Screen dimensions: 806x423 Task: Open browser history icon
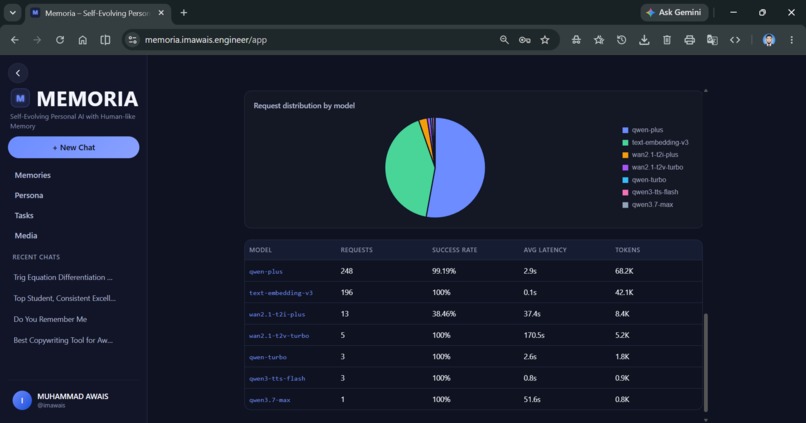point(621,40)
